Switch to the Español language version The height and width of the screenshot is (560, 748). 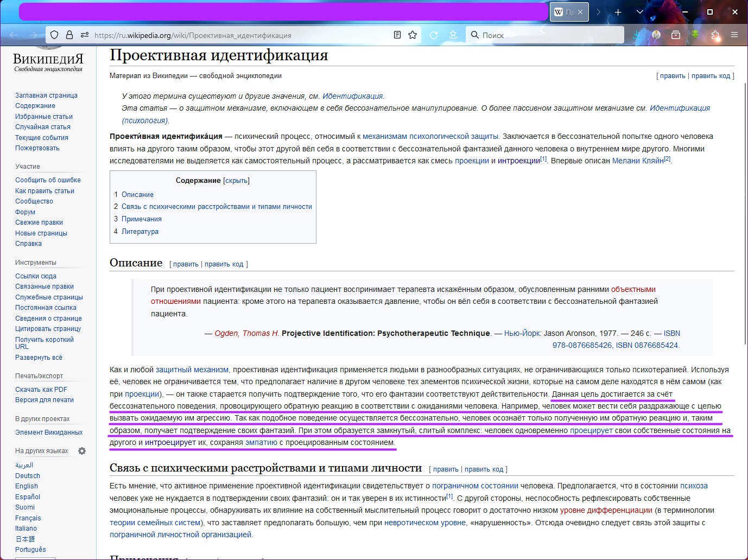(x=28, y=497)
